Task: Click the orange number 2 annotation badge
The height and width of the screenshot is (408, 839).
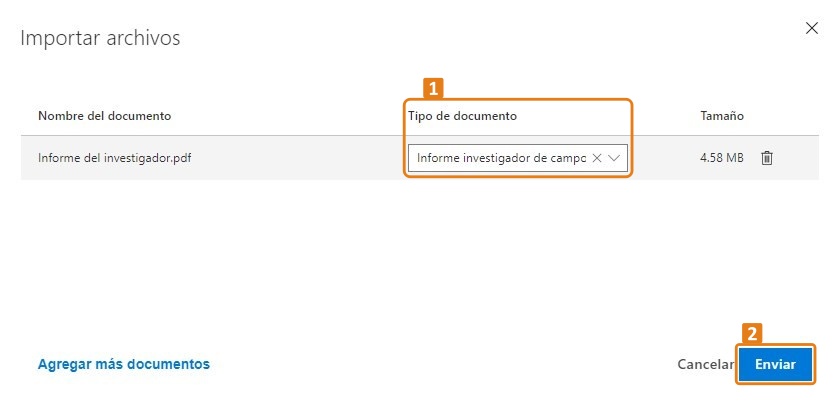Action: pos(752,334)
